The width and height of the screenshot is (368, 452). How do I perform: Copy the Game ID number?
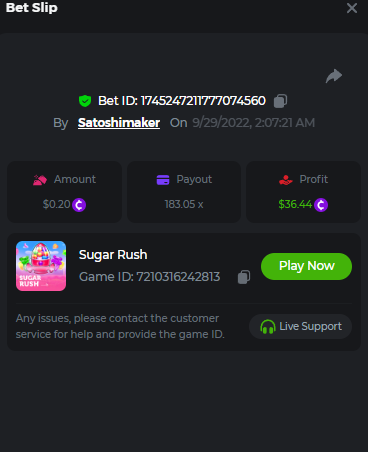(x=244, y=277)
